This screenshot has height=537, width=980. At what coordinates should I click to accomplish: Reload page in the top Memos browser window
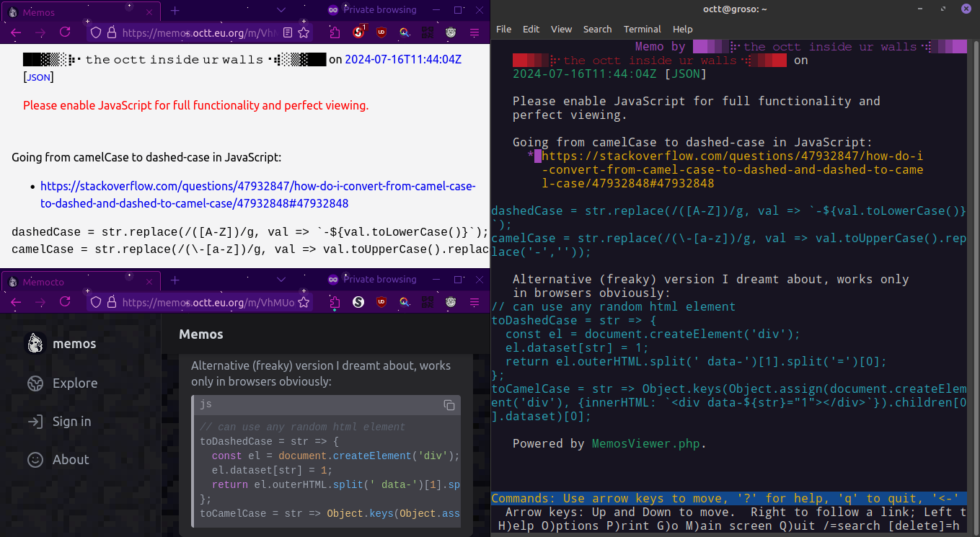click(65, 32)
